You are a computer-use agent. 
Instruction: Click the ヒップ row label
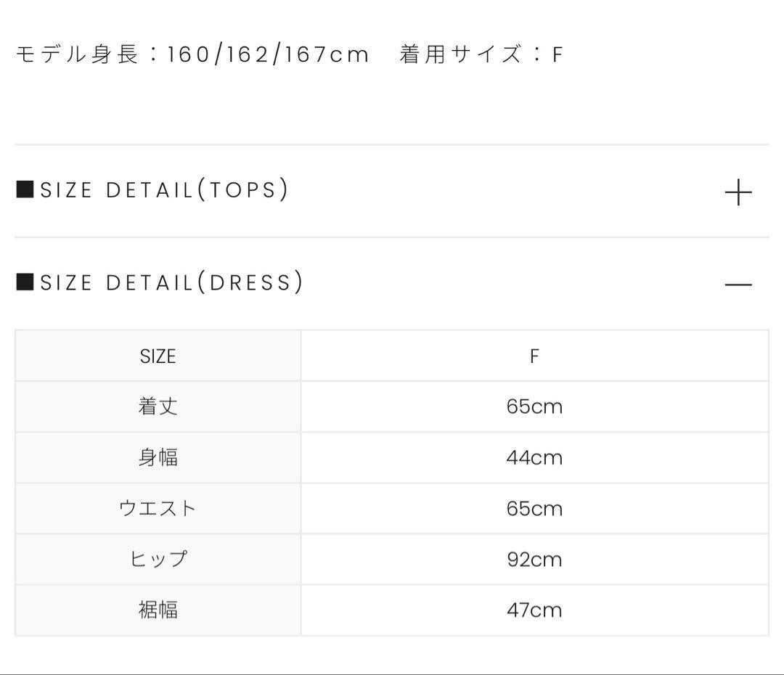(158, 559)
